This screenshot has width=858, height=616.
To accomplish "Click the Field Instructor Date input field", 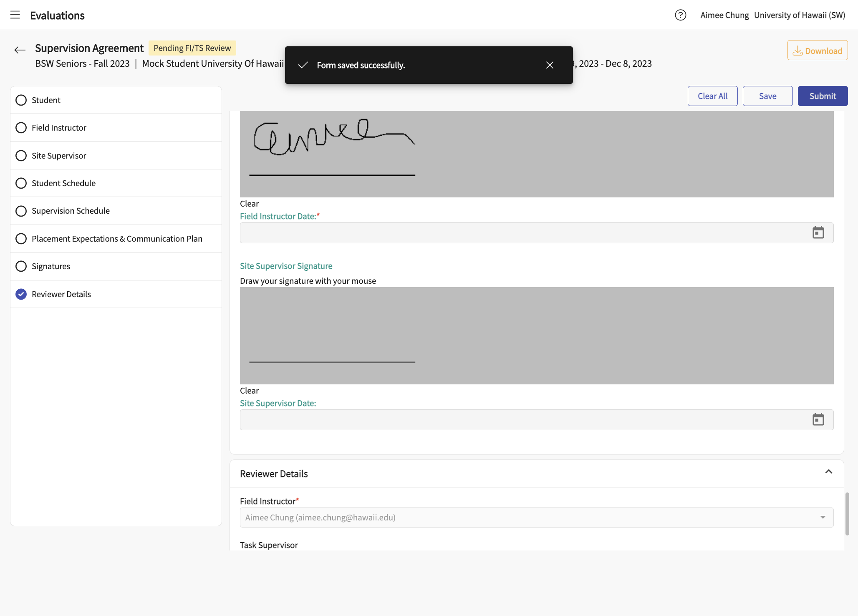I will point(537,233).
